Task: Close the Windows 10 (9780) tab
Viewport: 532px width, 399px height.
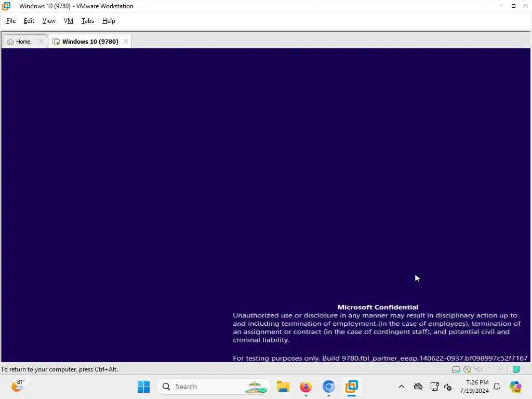Action: 126,42
